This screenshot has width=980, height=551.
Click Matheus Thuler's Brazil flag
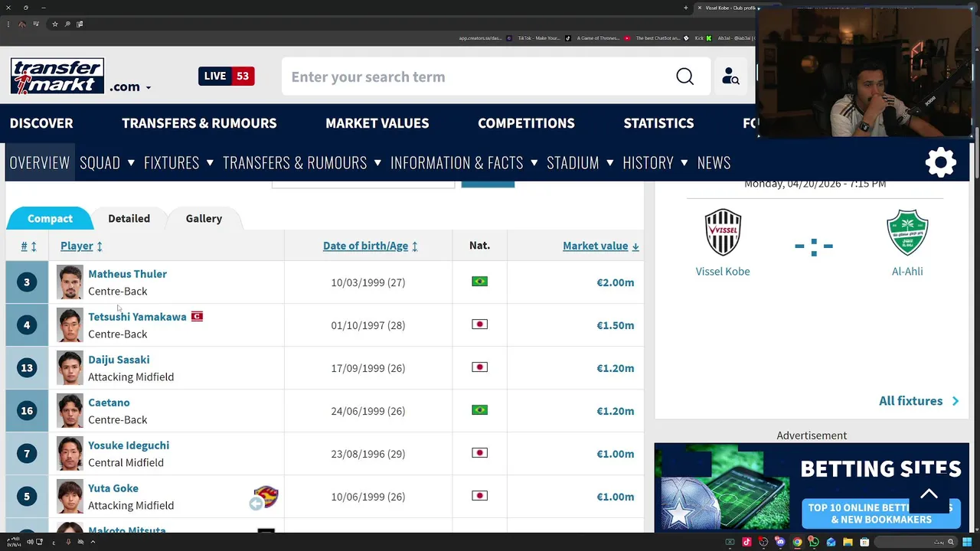479,282
